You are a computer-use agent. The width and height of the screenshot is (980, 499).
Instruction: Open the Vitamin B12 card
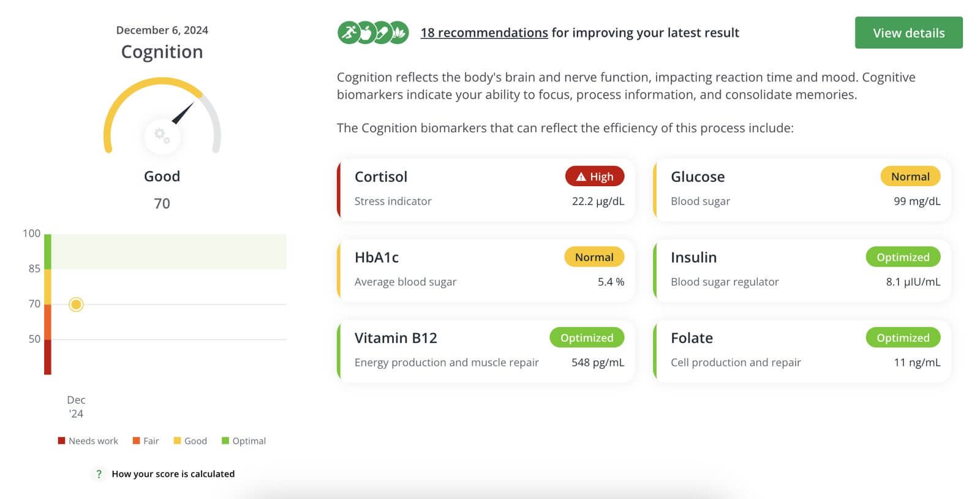(x=486, y=351)
